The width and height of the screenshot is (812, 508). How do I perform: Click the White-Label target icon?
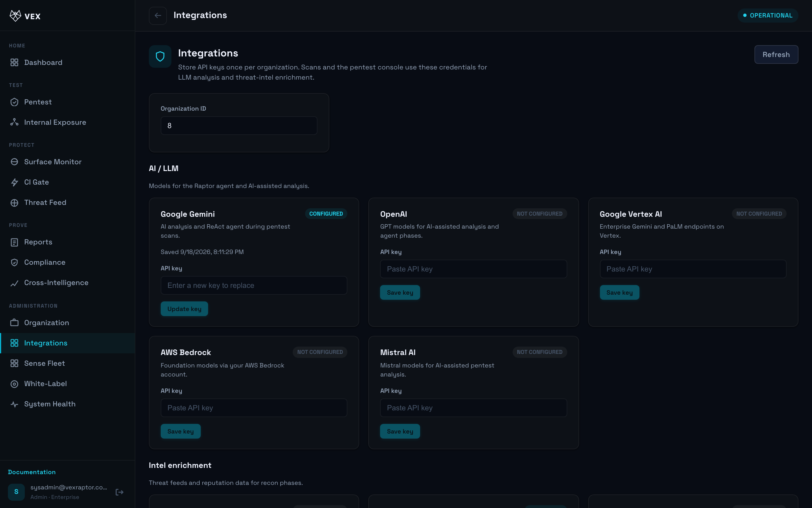[x=14, y=384]
